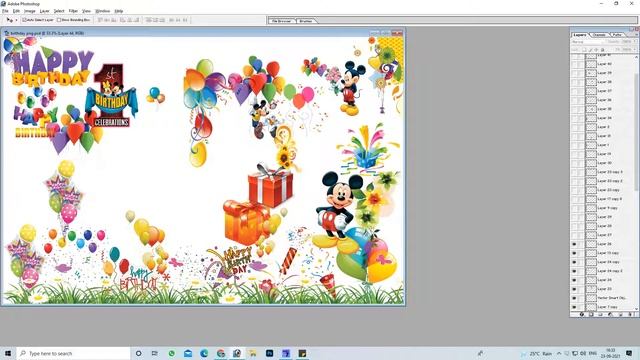Image resolution: width=640 pixels, height=360 pixels.
Task: Show hidden system tray icons chevron
Action: [x=559, y=353]
